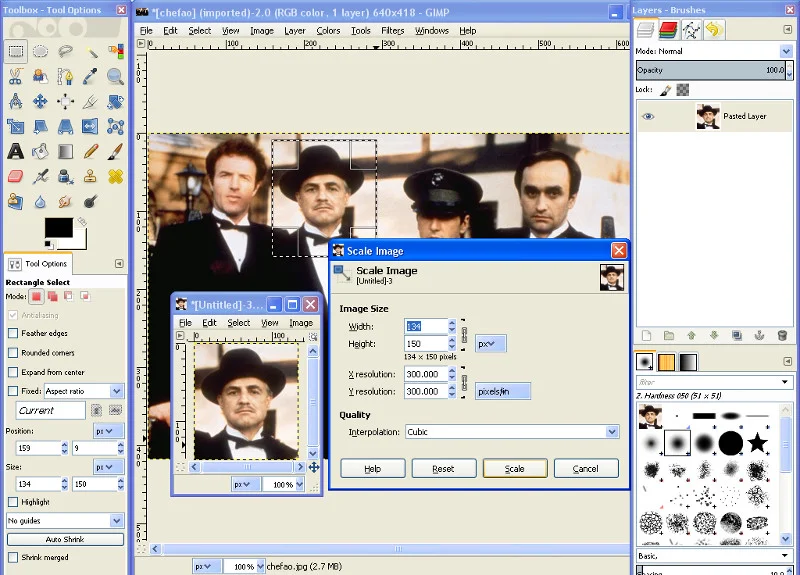Hide the Pasted Layer via eye icon
Image resolution: width=800 pixels, height=575 pixels.
coord(648,116)
